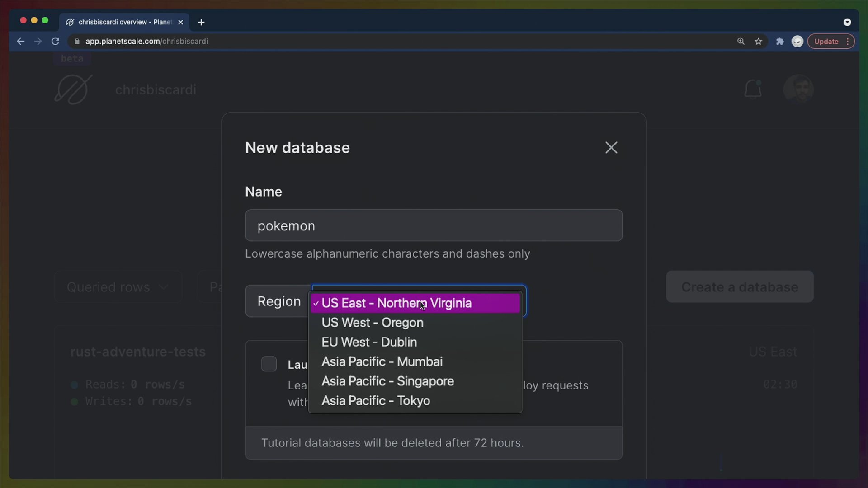
Task: Click the Create a database button
Action: 740,287
